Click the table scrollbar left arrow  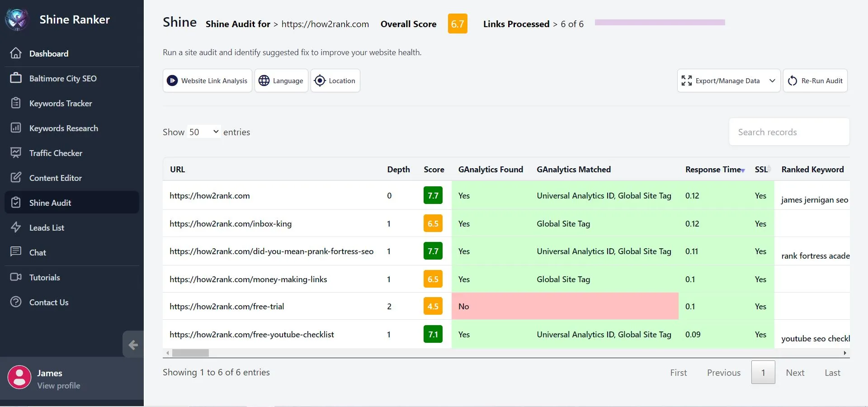click(x=168, y=353)
